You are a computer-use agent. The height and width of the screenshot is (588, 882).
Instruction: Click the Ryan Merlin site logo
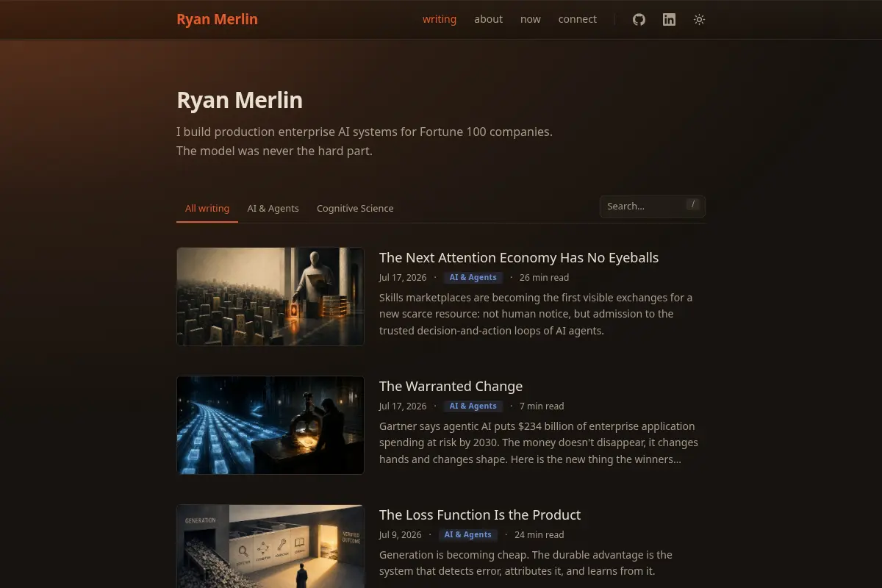tap(217, 19)
